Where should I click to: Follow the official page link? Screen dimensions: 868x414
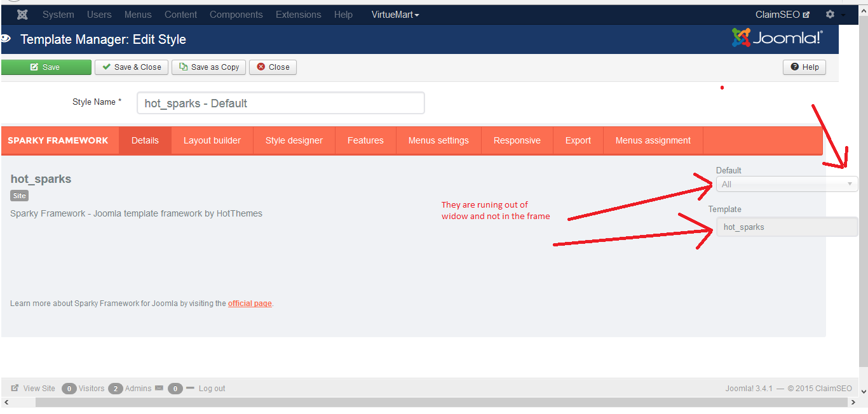[x=250, y=304]
